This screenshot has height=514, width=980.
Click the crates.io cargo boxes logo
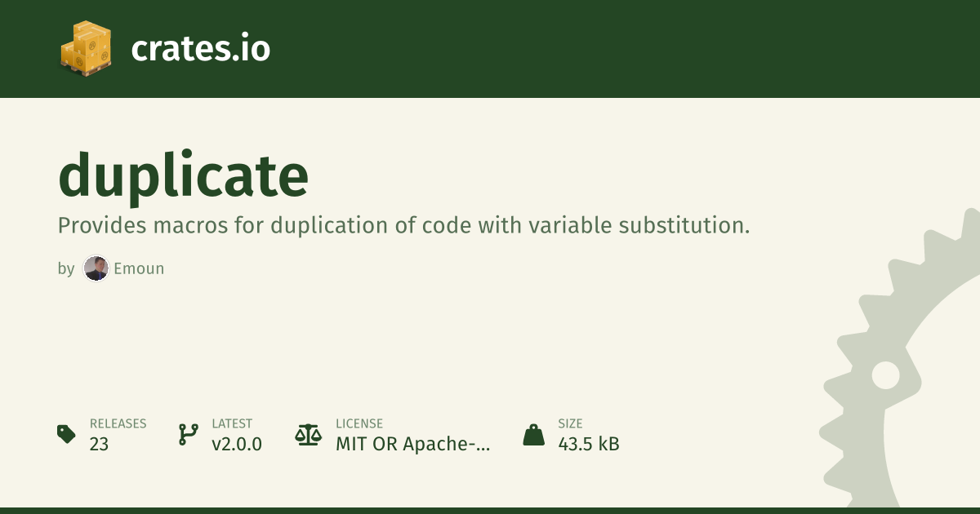[85, 48]
